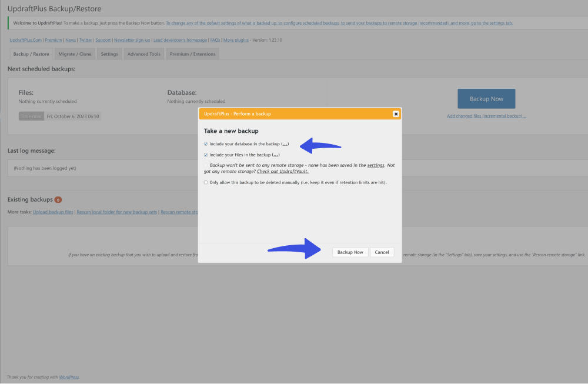Open Check out UpdraftVault link

[x=283, y=171]
